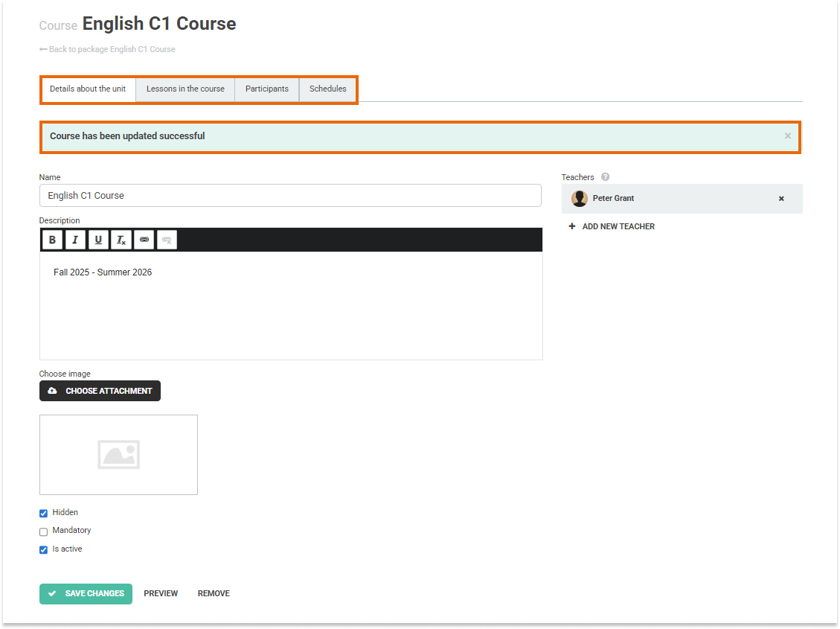This screenshot has width=840, height=629.
Task: Click the unlink icon in editor toolbar
Action: click(167, 240)
